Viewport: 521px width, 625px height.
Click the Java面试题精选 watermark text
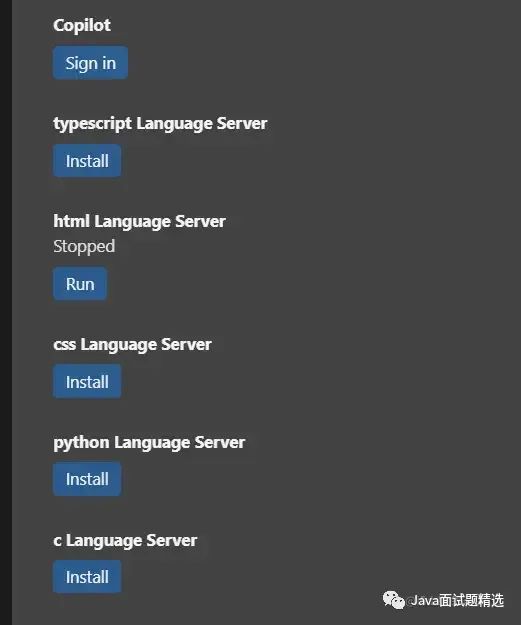(x=458, y=600)
